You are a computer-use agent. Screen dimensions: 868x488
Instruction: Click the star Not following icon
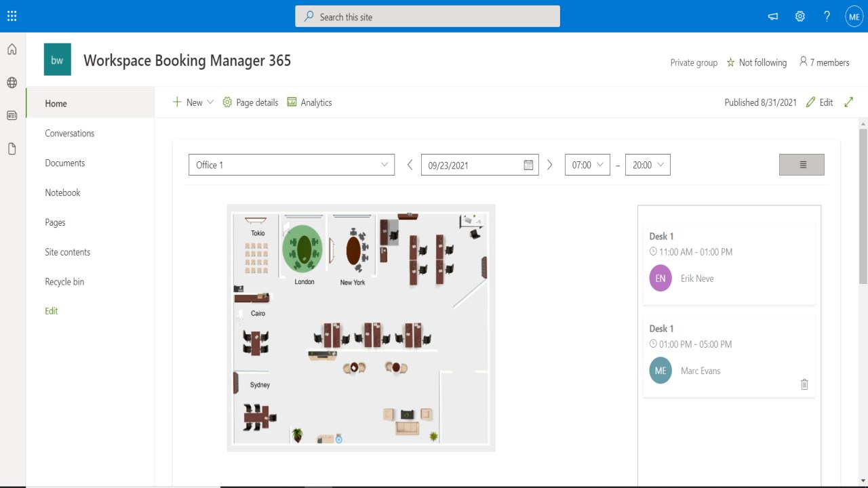coord(730,62)
